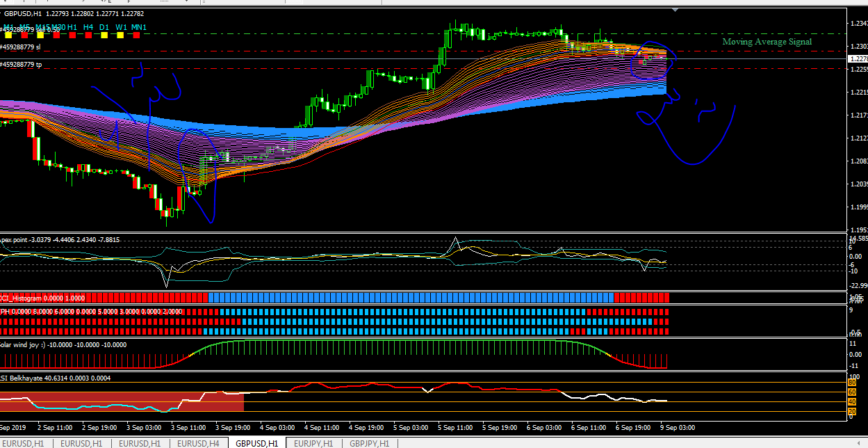Screen dimensions: 868x448
Task: Select the active GBPUSD,H1 chart tab
Action: (256, 443)
